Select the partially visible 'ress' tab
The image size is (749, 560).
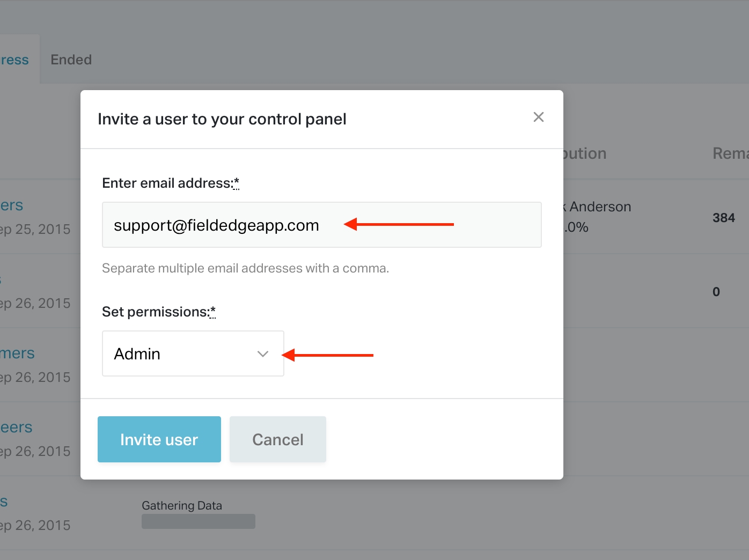(x=14, y=60)
